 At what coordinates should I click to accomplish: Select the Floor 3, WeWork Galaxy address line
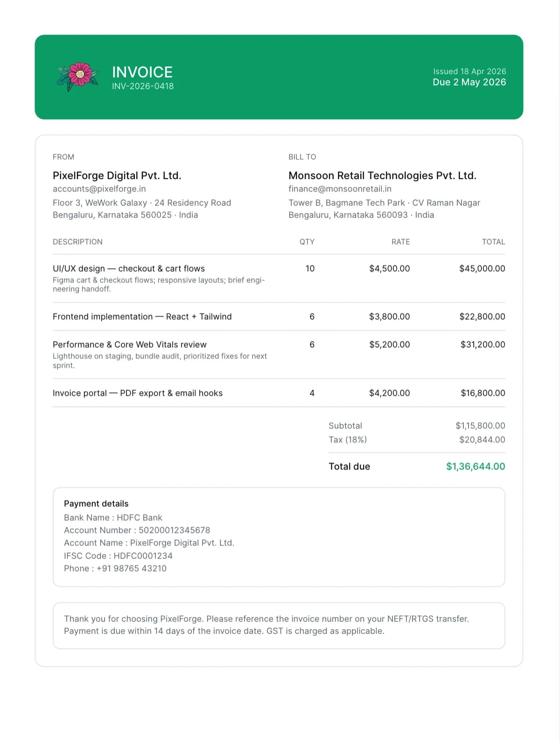[142, 203]
